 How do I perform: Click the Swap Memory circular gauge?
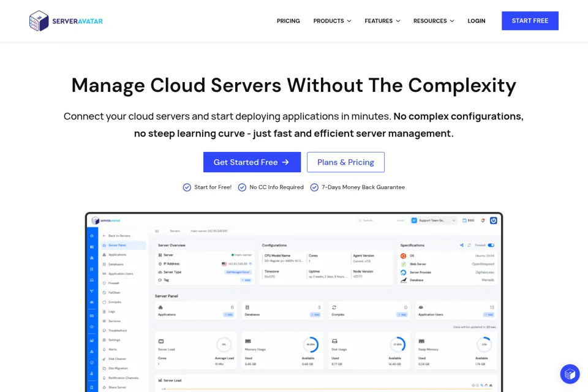(484, 344)
